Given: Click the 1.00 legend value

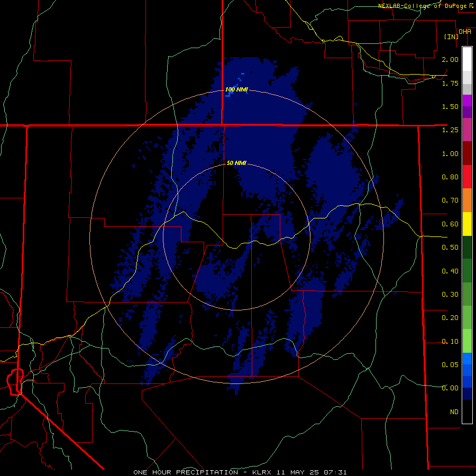Looking at the screenshot, I should pyautogui.click(x=450, y=153).
